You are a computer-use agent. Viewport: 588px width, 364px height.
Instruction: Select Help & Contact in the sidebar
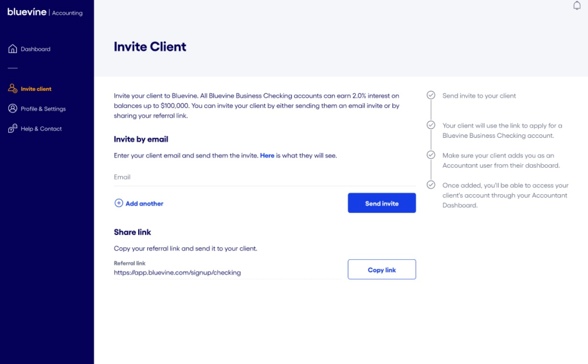[41, 128]
